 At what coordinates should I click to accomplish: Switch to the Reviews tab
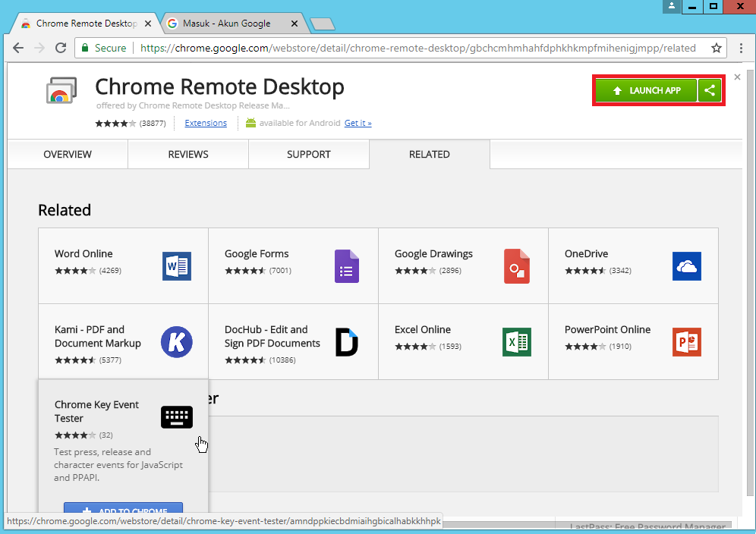tap(188, 154)
